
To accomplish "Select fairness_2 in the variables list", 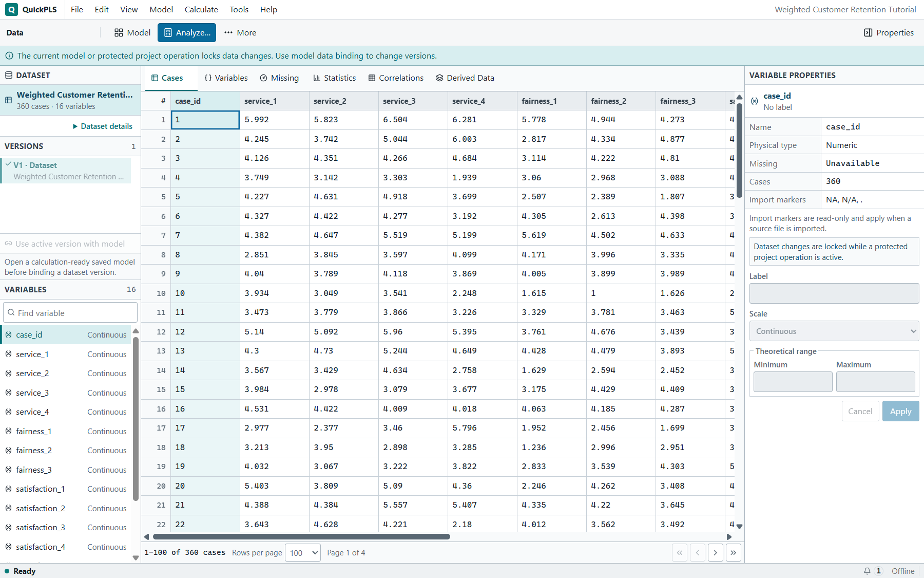I will 66,450.
